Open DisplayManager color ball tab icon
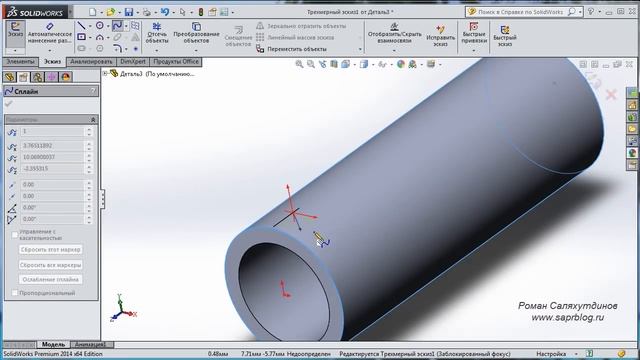This screenshot has height=360, width=640. [x=66, y=77]
